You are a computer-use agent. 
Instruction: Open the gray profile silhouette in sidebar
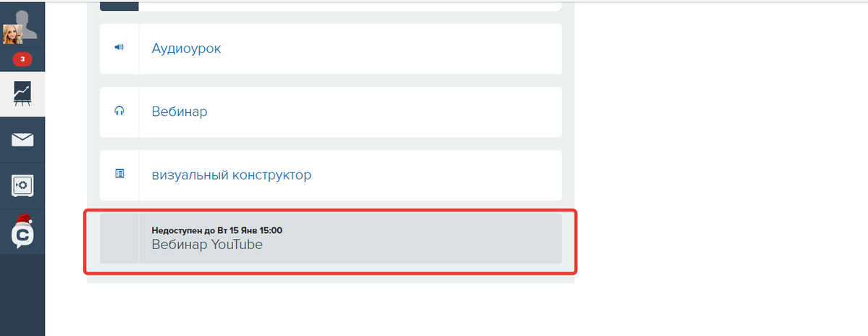coord(26,23)
